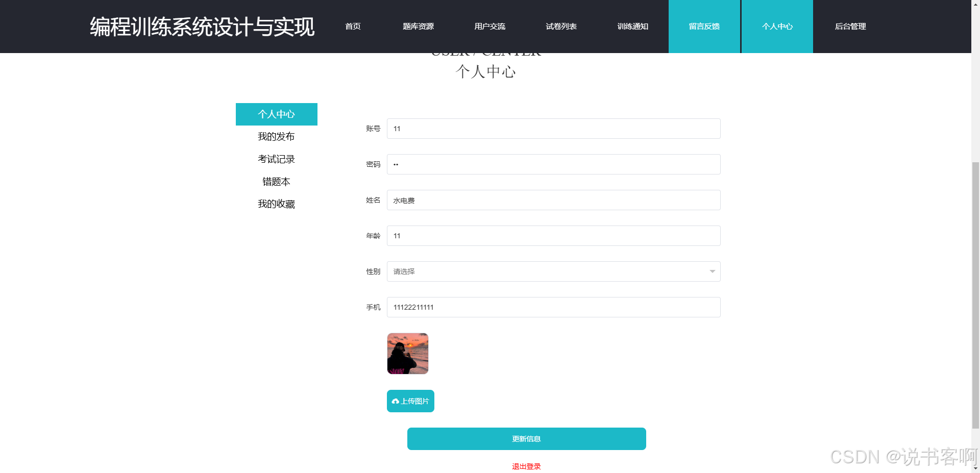This screenshot has height=473, width=980.
Task: Click the page vertical scrollbar thumb
Action: pyautogui.click(x=975, y=295)
